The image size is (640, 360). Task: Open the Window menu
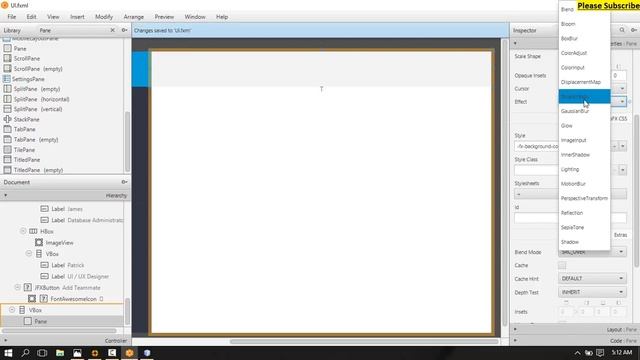coord(195,17)
